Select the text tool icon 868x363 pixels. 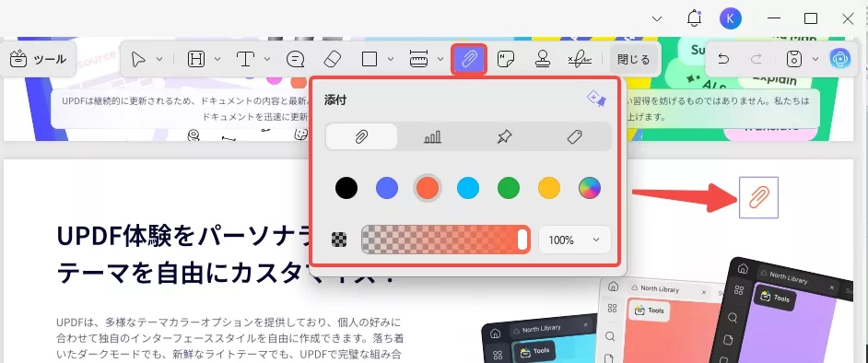click(245, 59)
